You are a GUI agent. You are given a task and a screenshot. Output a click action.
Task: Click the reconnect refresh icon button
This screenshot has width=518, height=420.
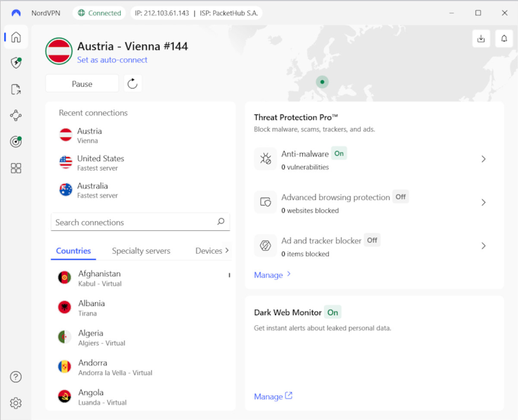[x=133, y=84]
